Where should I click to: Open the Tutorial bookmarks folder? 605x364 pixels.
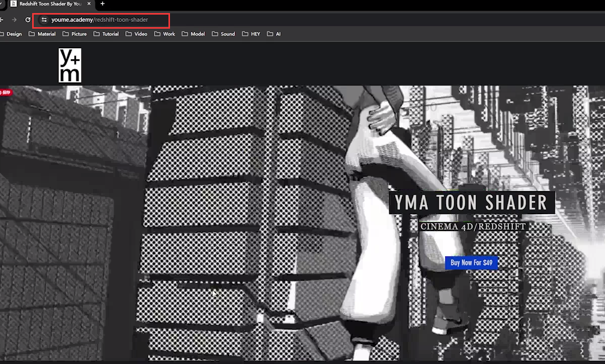(106, 34)
